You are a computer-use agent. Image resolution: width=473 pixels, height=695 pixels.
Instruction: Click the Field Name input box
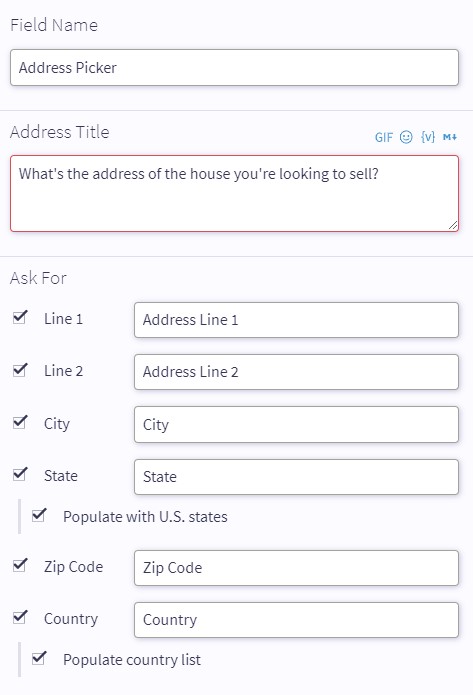pyautogui.click(x=234, y=67)
